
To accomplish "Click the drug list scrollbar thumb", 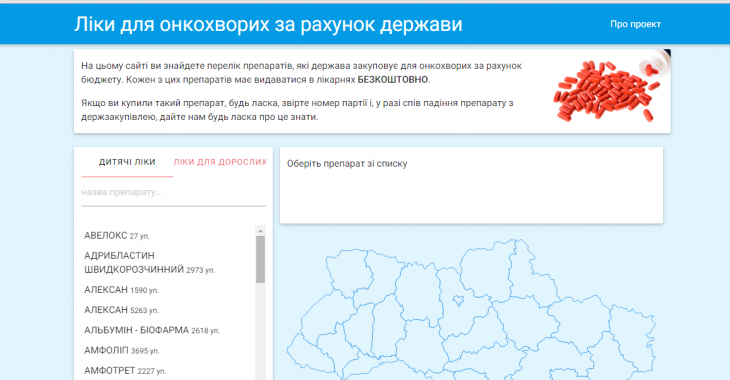I will 260,260.
